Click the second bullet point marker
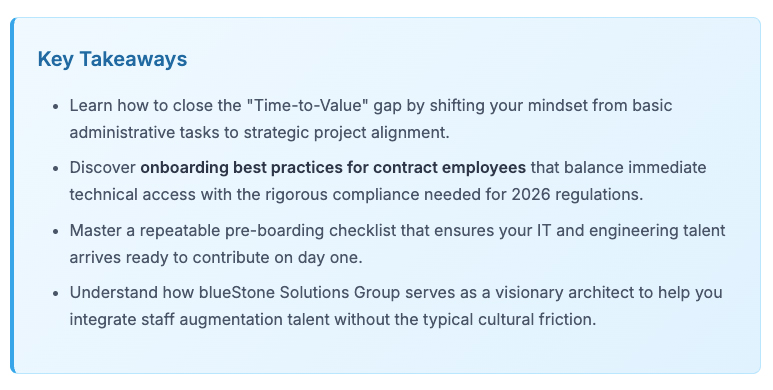773x390 pixels. (56, 168)
